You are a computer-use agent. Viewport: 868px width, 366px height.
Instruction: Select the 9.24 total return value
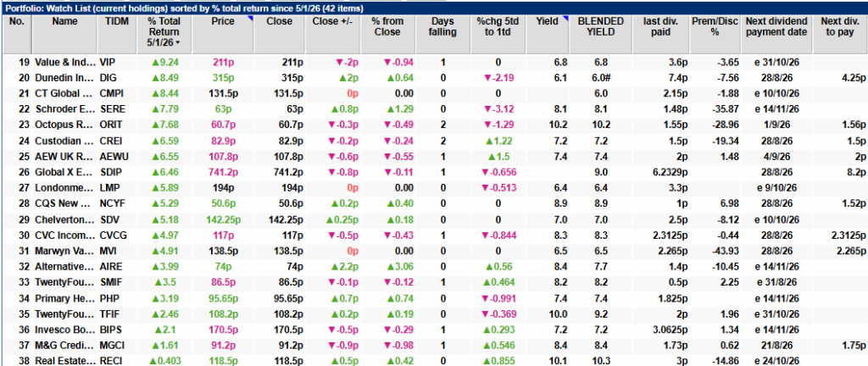164,63
